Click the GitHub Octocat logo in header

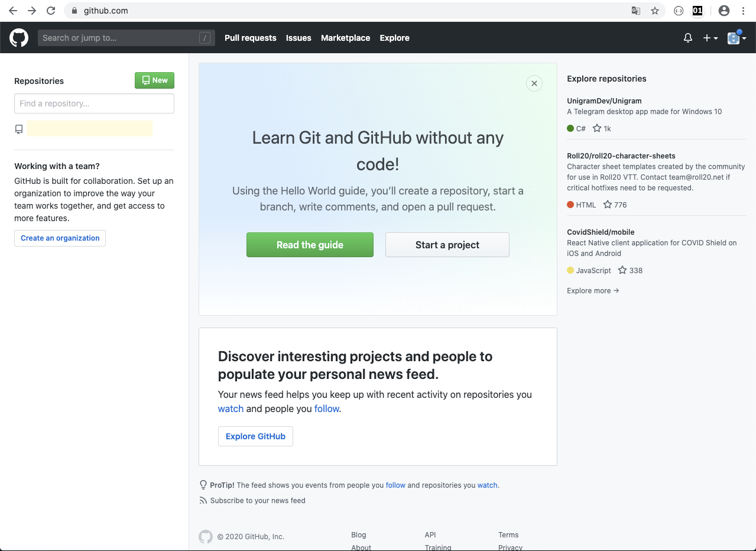[19, 38]
